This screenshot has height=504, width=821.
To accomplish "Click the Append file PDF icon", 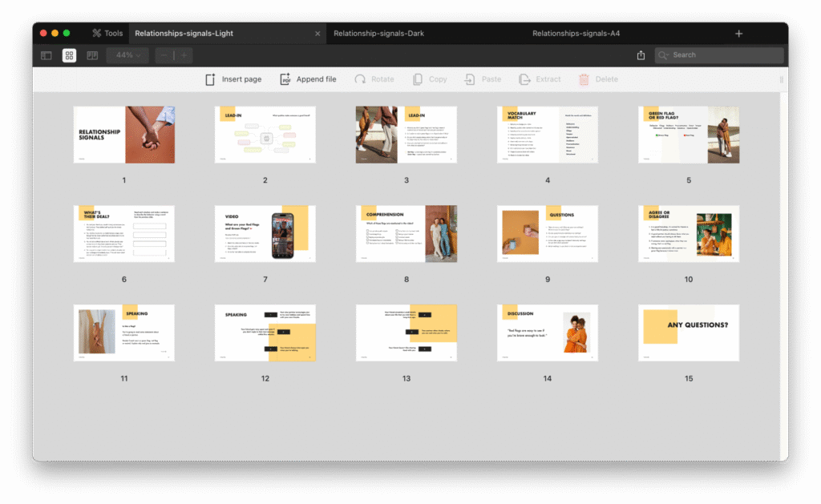I will point(285,79).
